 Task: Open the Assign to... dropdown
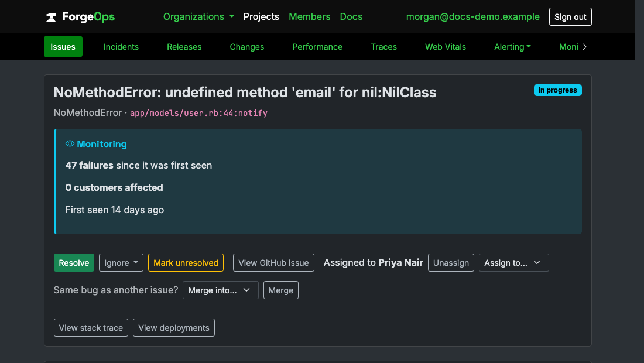pyautogui.click(x=514, y=263)
